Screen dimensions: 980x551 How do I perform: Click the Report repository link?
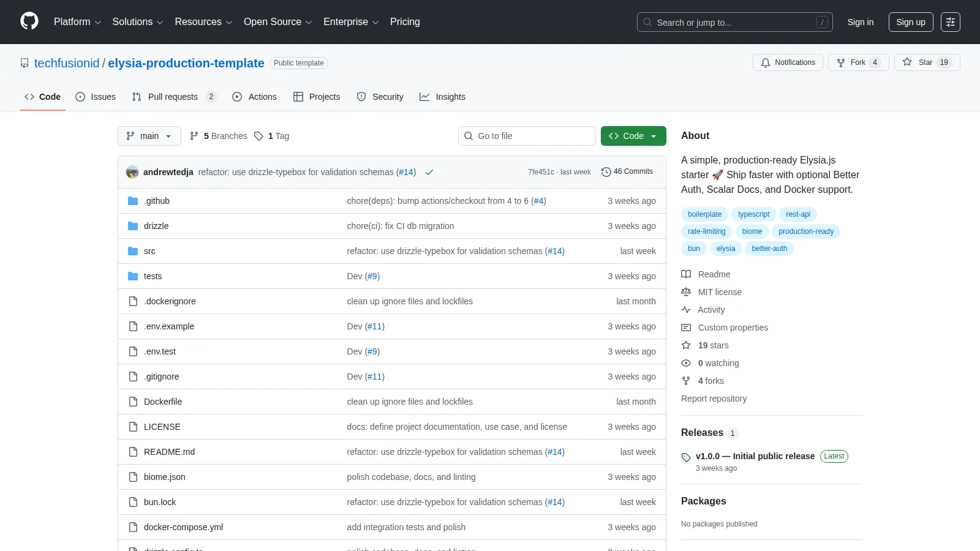pyautogui.click(x=714, y=399)
